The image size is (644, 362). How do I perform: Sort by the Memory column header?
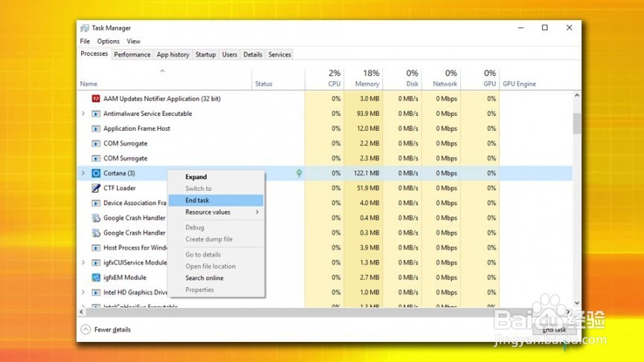(364, 79)
